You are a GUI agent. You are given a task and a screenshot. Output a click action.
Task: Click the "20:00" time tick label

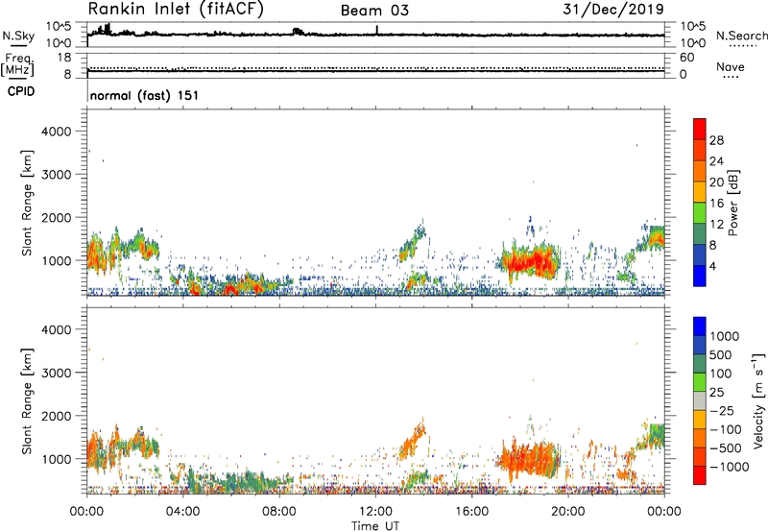point(567,512)
